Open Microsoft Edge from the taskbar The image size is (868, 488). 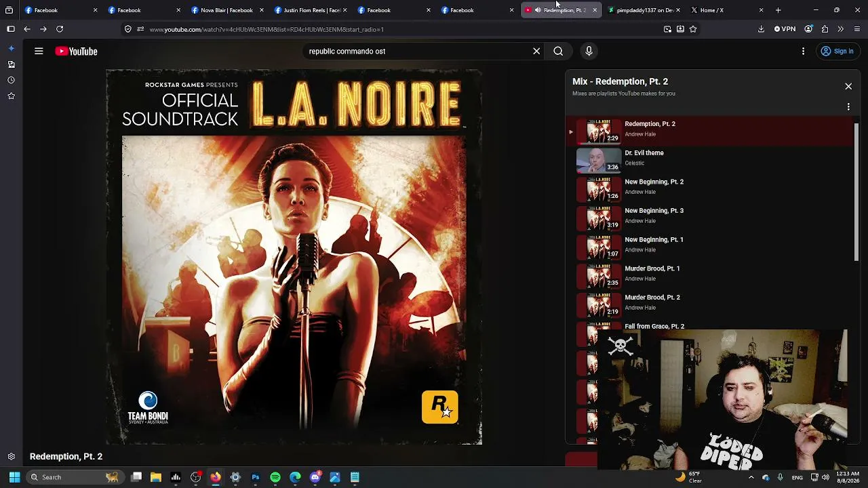click(295, 477)
